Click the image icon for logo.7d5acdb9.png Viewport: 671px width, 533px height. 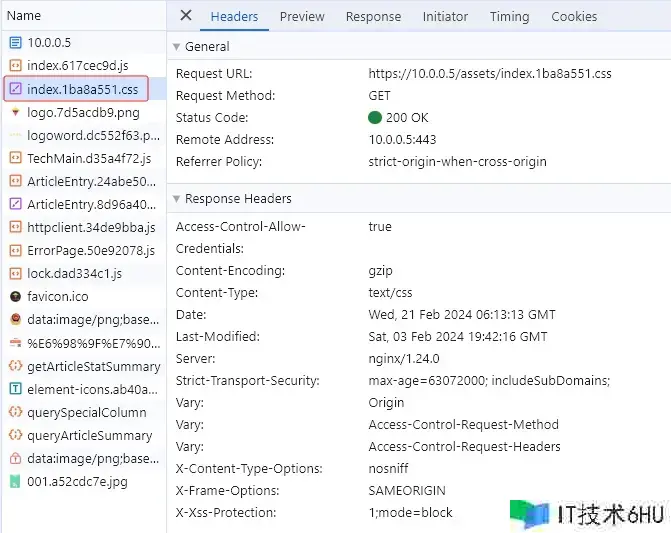[15, 112]
